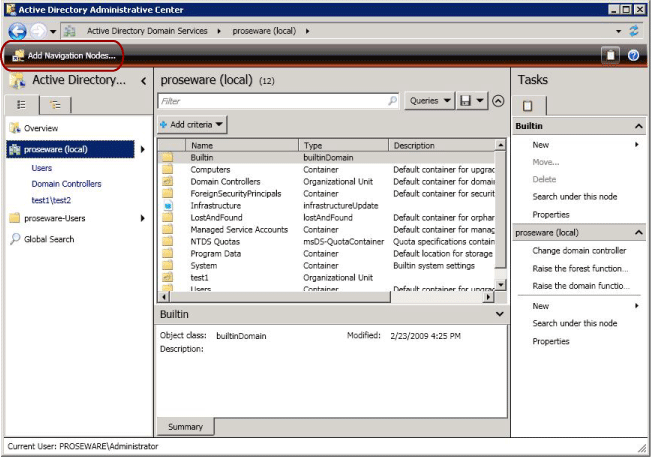This screenshot has height=457, width=651.
Task: Expand arrow next to proseware (local) node
Action: tap(143, 149)
